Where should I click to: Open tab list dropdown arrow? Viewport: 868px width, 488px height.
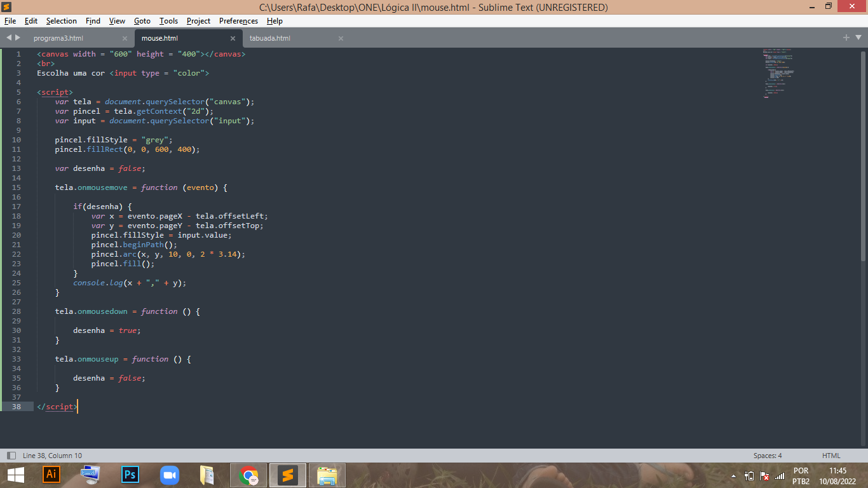click(858, 38)
